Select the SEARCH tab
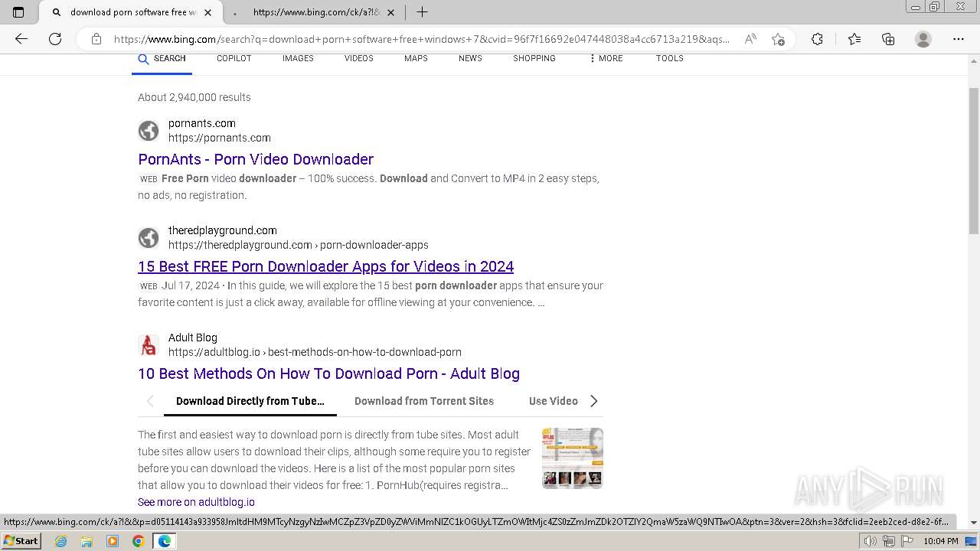Image resolution: width=980 pixels, height=551 pixels. 162,59
